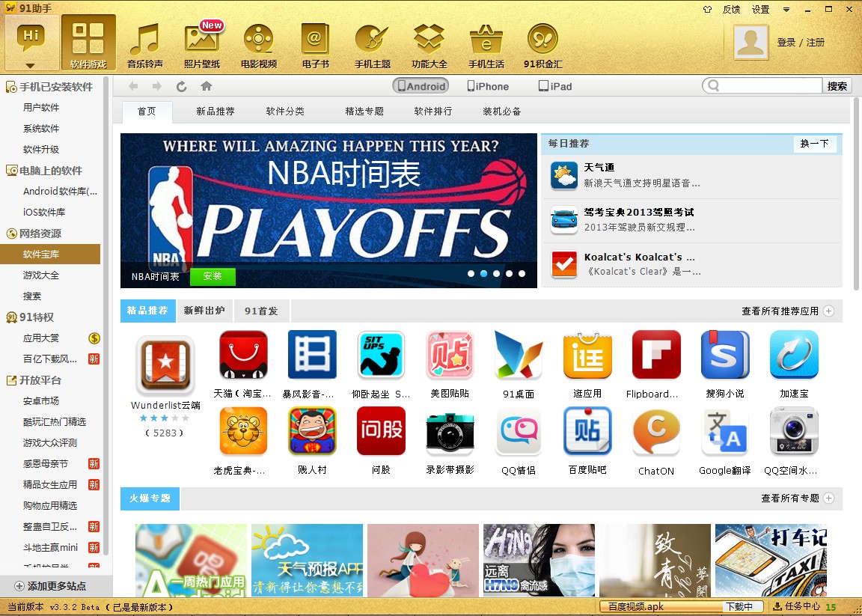Viewport: 862px width, 616px height.
Task: Switch to the 新鲜出炉 tab
Action: coord(204,311)
